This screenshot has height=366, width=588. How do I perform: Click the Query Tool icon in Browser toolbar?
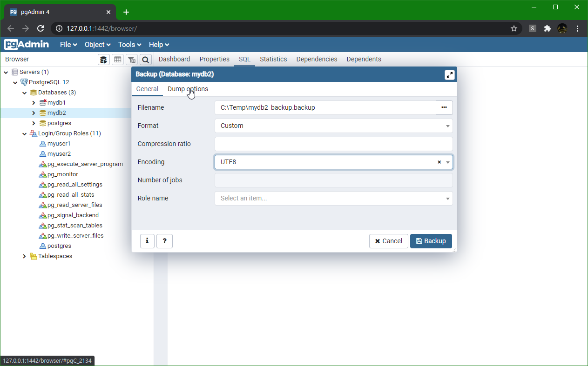(x=104, y=60)
